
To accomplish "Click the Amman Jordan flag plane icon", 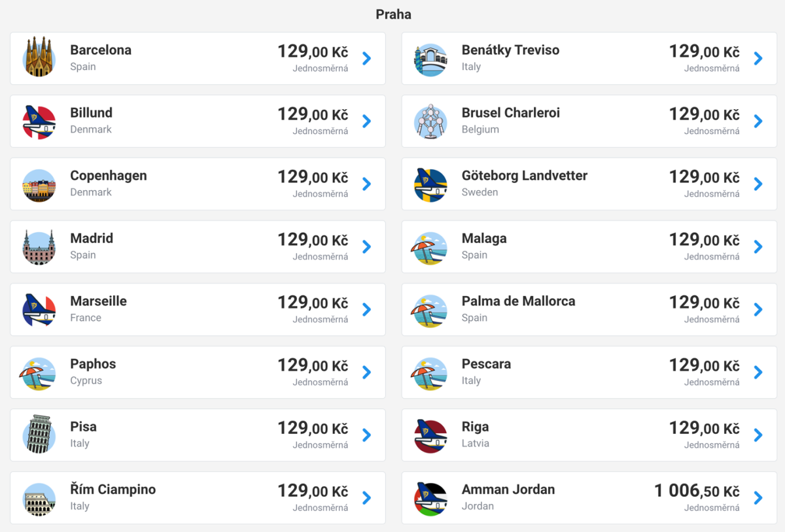I will coord(430,498).
